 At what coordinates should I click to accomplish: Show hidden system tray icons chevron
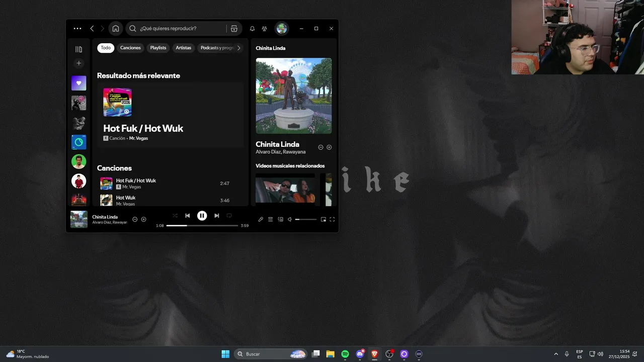(556, 354)
